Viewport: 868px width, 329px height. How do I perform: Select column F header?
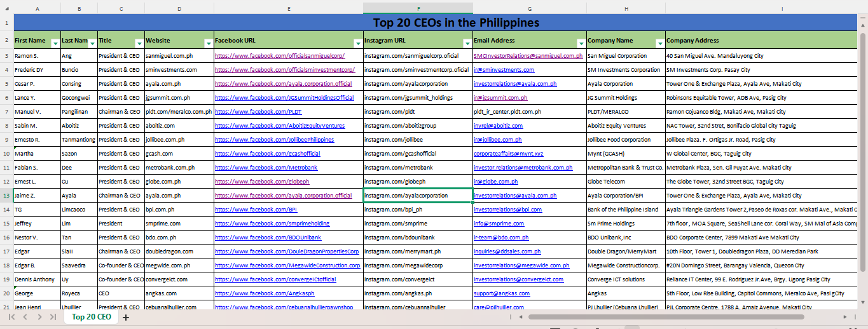(x=418, y=9)
